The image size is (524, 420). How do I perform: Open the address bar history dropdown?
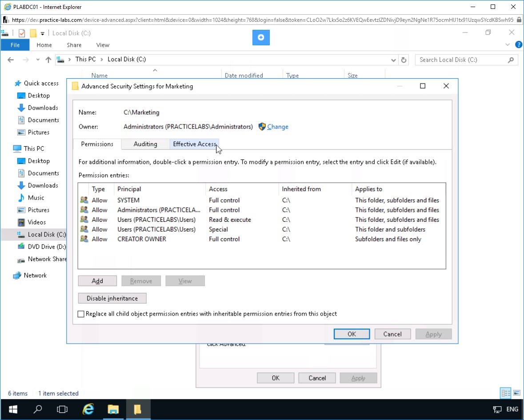[x=393, y=60]
